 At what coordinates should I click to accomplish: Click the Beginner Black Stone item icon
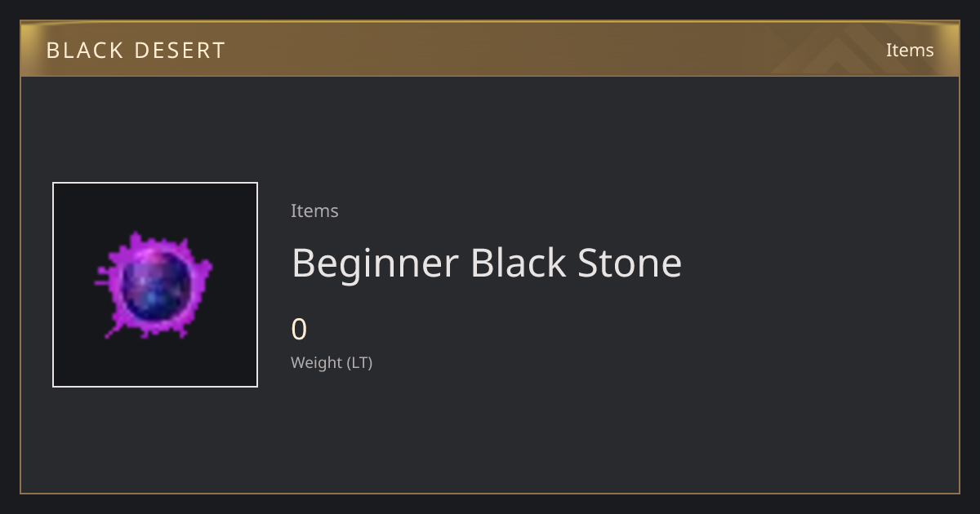[155, 285]
